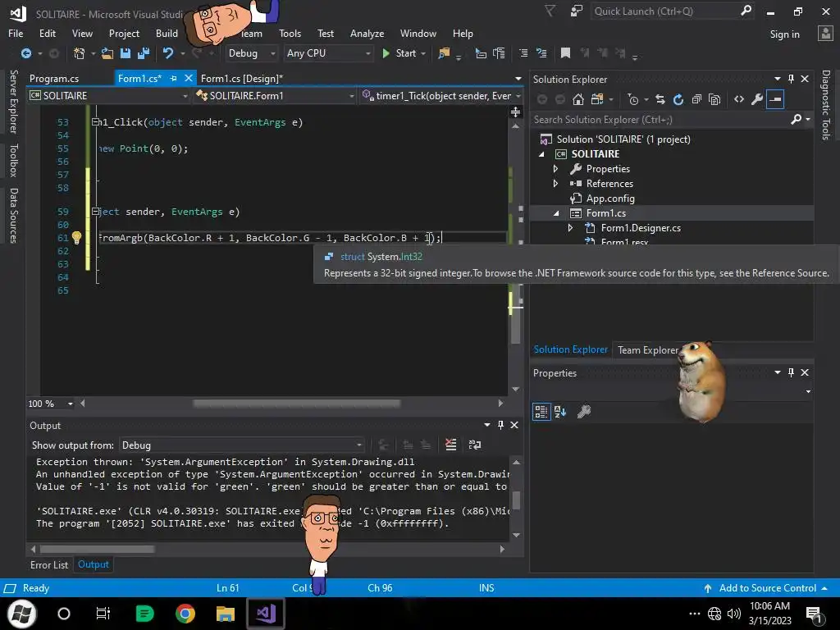The height and width of the screenshot is (630, 840).
Task: Open the Project menu
Action: [125, 33]
